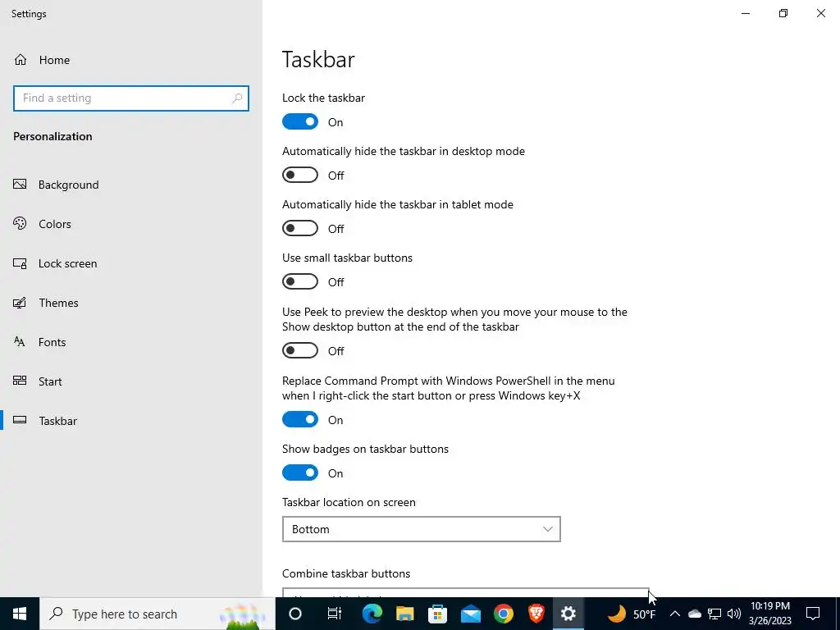Open clock showing 10:19 PM 3/26/2023
This screenshot has width=840, height=630.
(x=769, y=614)
